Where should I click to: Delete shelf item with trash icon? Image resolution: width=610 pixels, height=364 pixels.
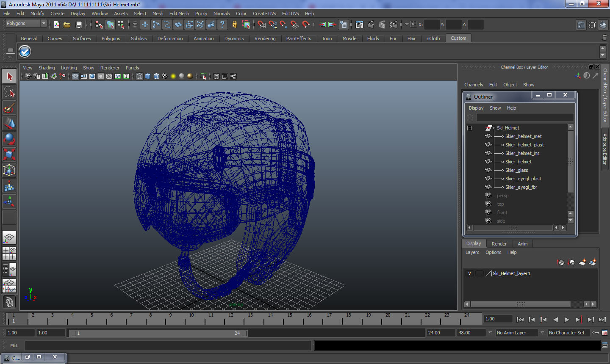(x=604, y=38)
